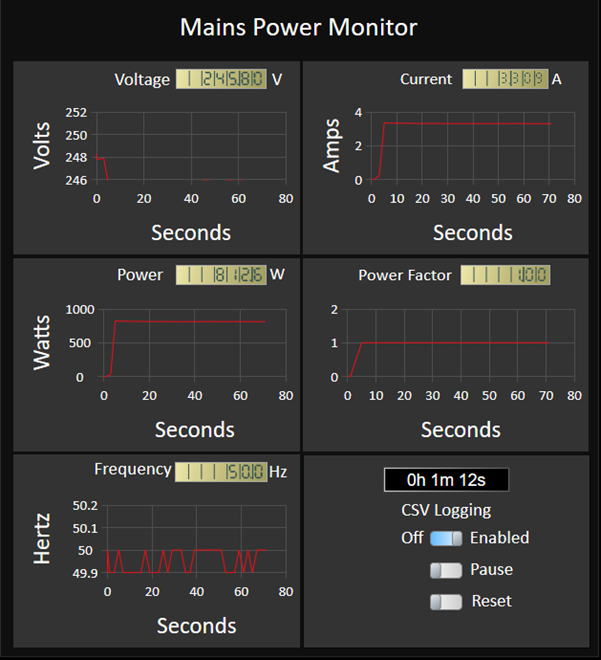The image size is (601, 660).
Task: Click the 49.9 tick on Hertz axis
Action: (85, 573)
